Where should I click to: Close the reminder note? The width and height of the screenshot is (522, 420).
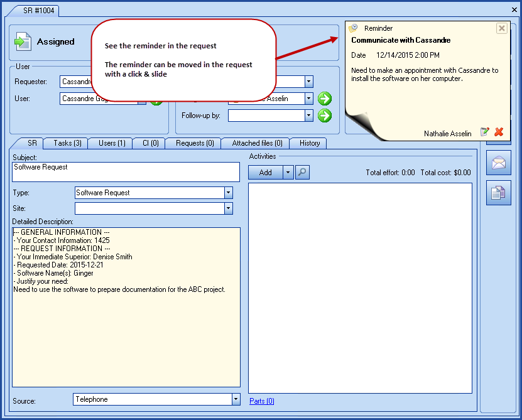click(x=501, y=28)
